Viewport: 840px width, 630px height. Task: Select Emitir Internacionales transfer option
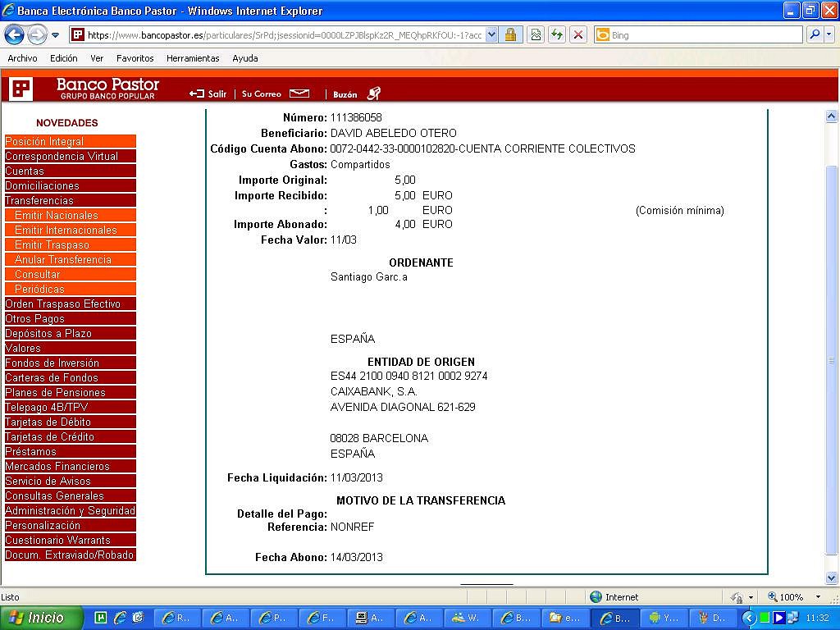click(71, 230)
